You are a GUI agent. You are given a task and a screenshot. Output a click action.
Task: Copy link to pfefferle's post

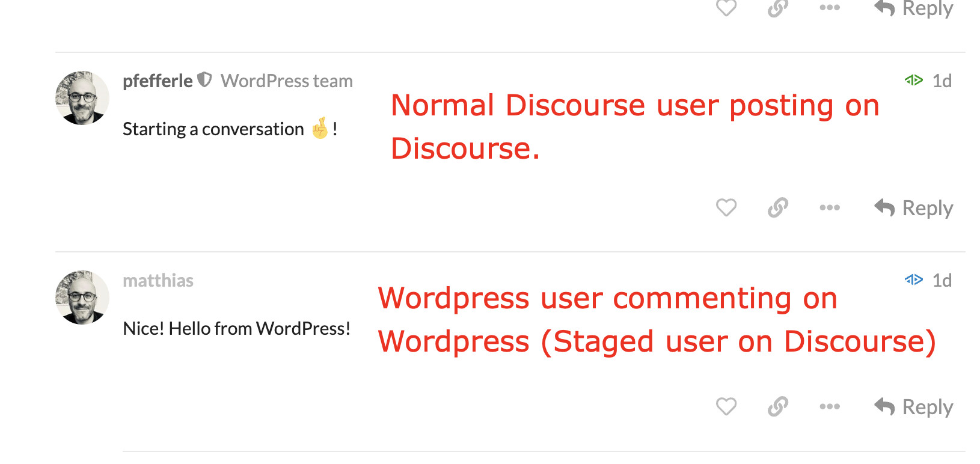(778, 207)
